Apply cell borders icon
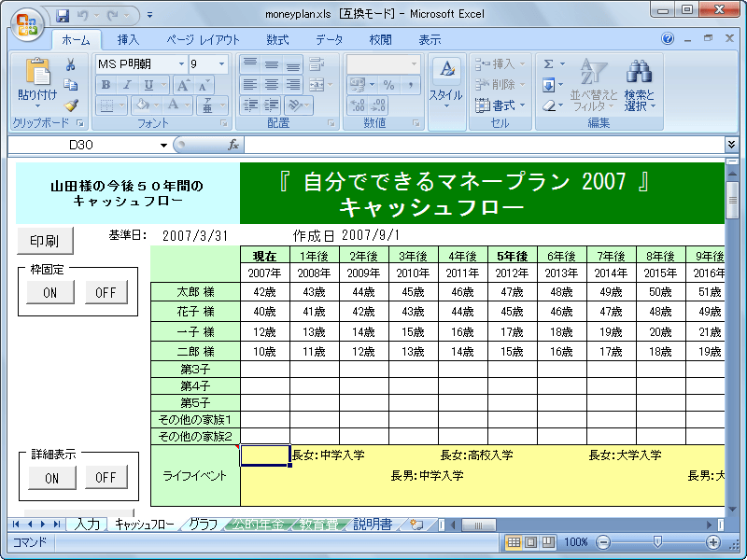 pos(107,105)
